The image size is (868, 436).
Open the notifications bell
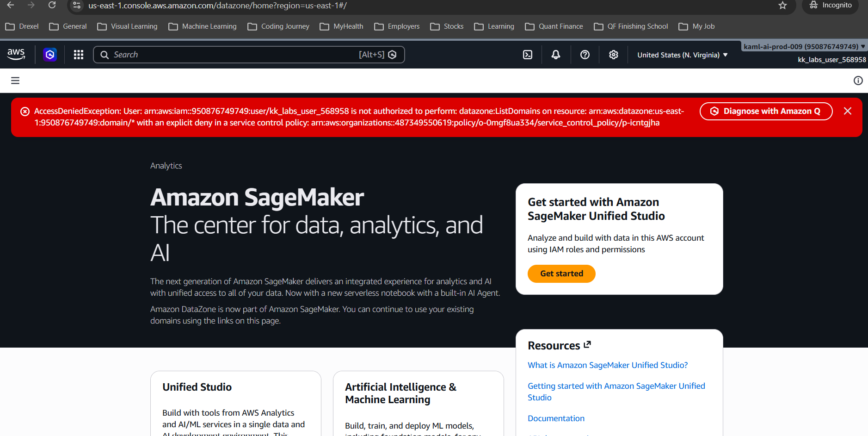556,55
